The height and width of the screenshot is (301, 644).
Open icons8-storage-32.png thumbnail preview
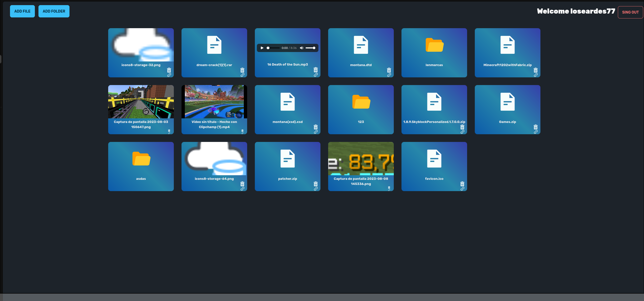click(x=141, y=45)
